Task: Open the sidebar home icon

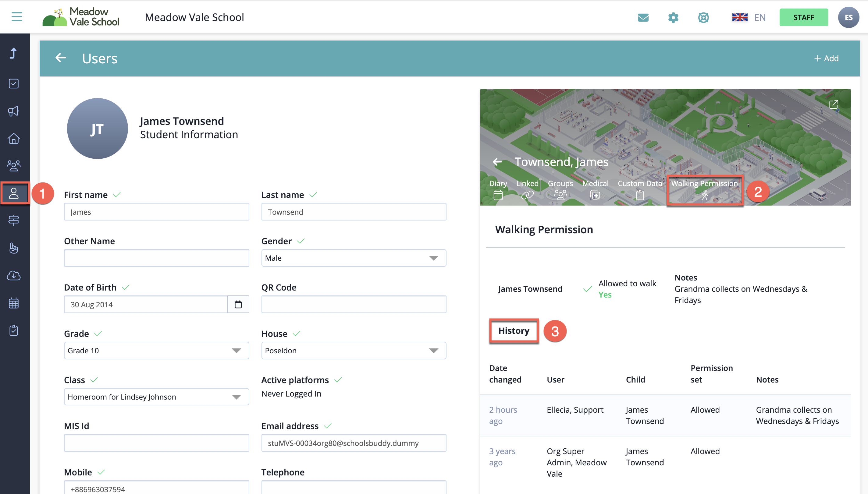Action: [14, 139]
